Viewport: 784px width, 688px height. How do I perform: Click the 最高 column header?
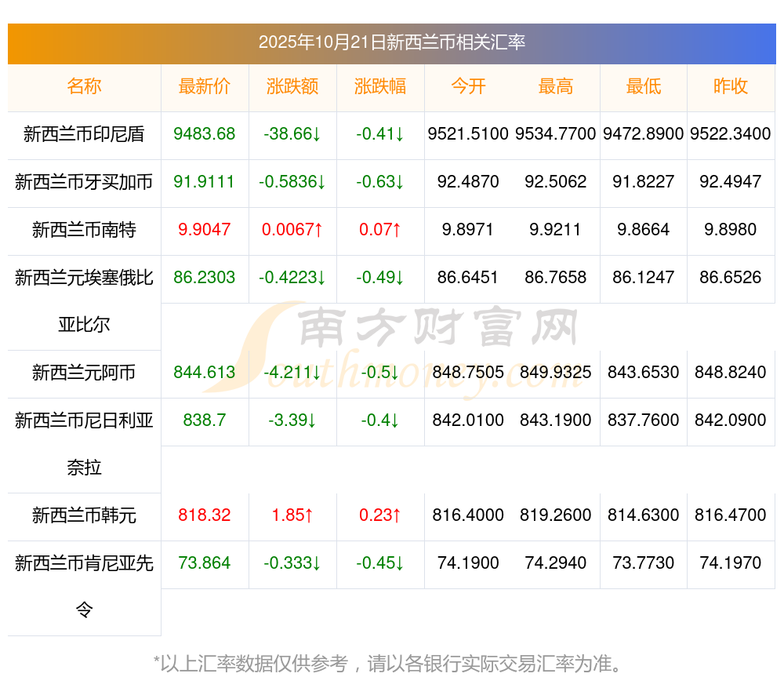(556, 87)
